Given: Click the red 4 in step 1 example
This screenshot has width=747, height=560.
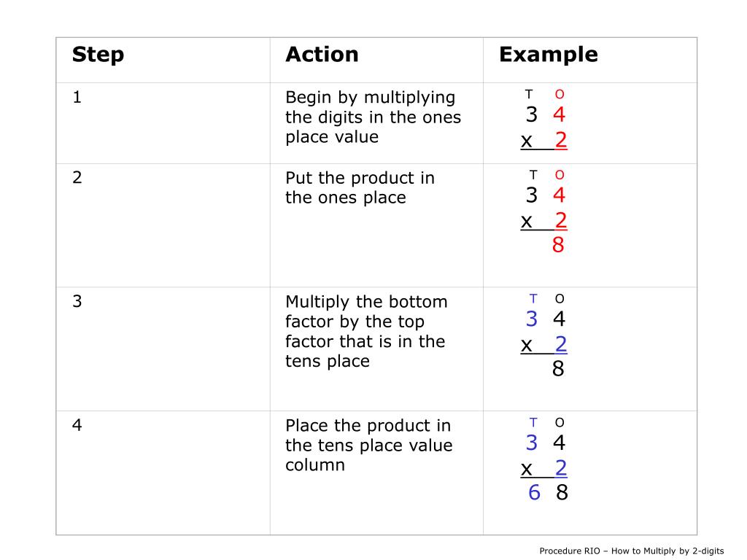Looking at the screenshot, I should (559, 114).
